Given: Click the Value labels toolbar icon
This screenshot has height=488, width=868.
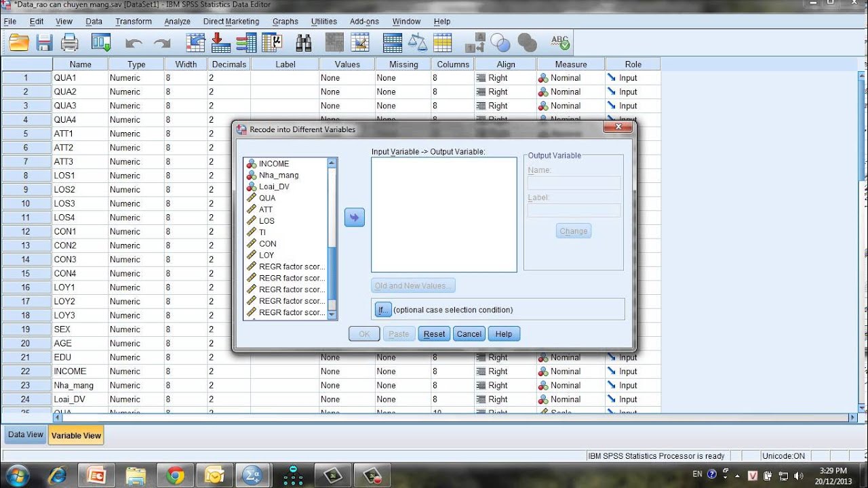Looking at the screenshot, I should pos(475,43).
